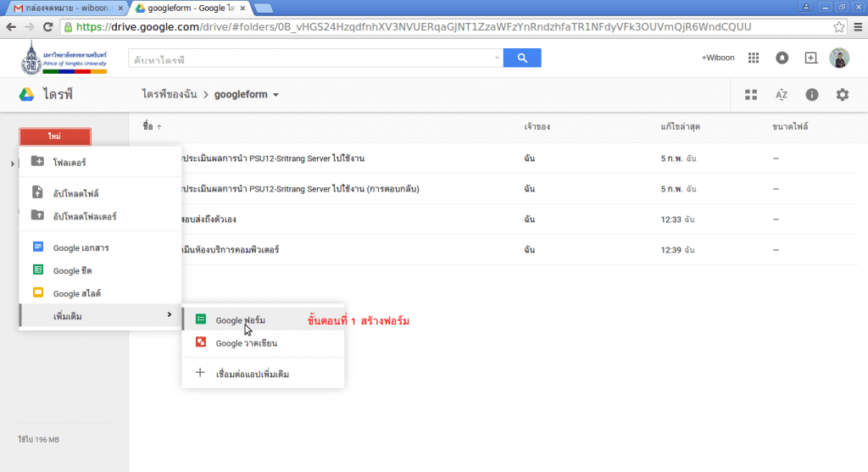Click plus icon to connect more apps

tap(200, 373)
